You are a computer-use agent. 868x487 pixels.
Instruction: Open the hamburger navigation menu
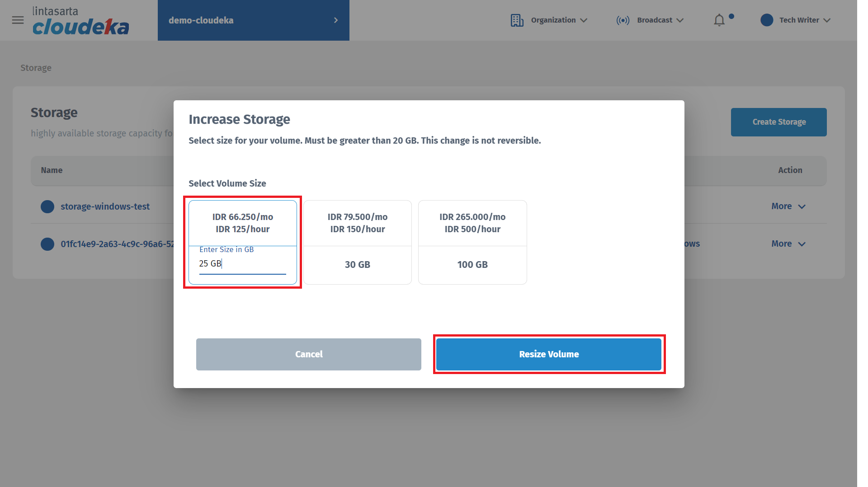[x=18, y=20]
